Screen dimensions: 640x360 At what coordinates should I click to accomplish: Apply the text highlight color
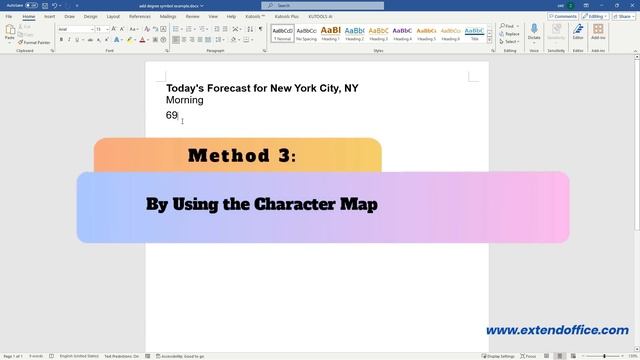click(x=129, y=40)
